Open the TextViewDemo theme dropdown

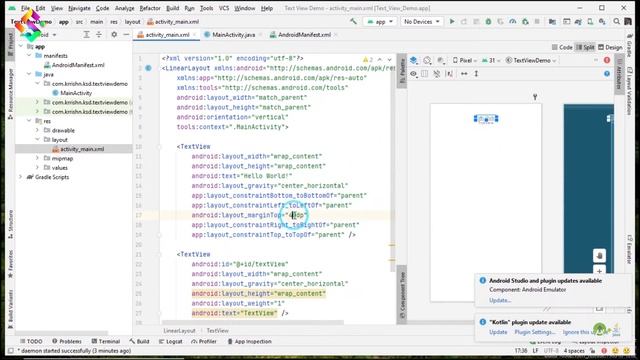pyautogui.click(x=531, y=60)
